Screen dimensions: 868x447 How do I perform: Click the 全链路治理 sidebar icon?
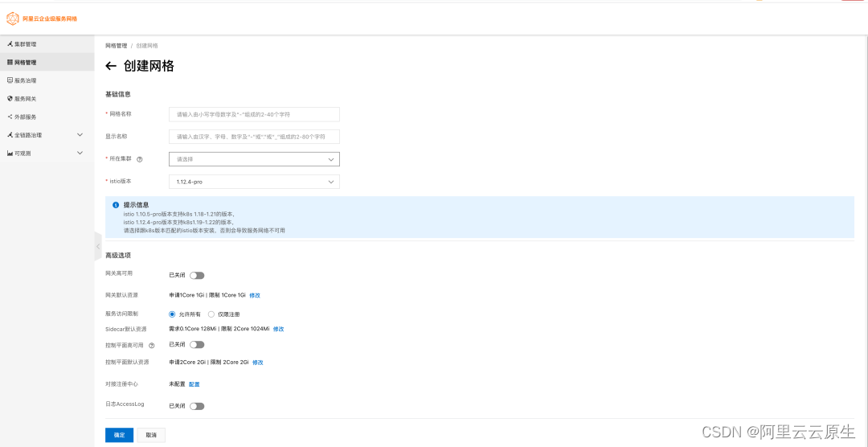click(10, 134)
